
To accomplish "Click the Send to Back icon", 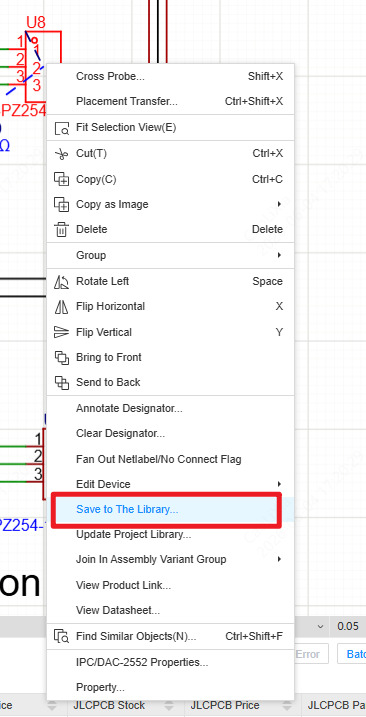I will tap(61, 382).
